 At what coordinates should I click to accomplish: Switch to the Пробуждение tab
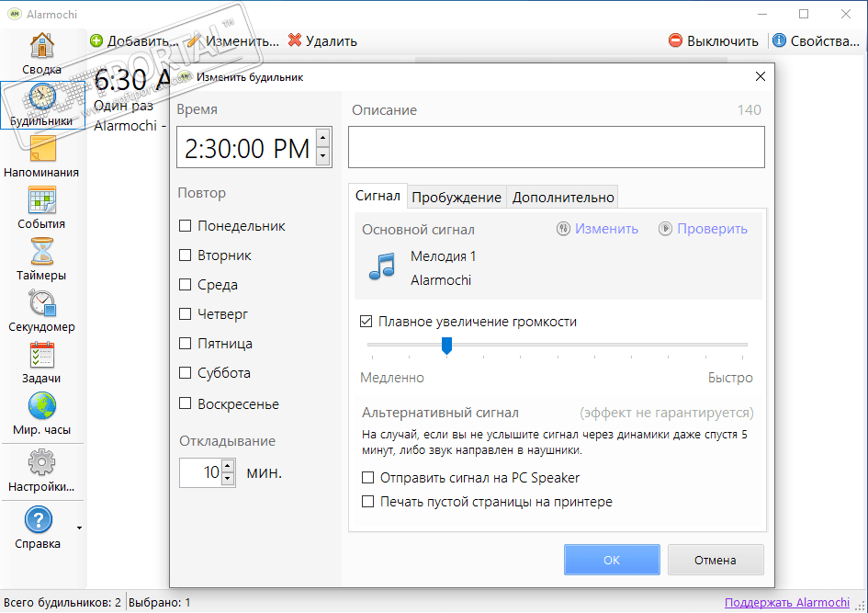point(457,197)
